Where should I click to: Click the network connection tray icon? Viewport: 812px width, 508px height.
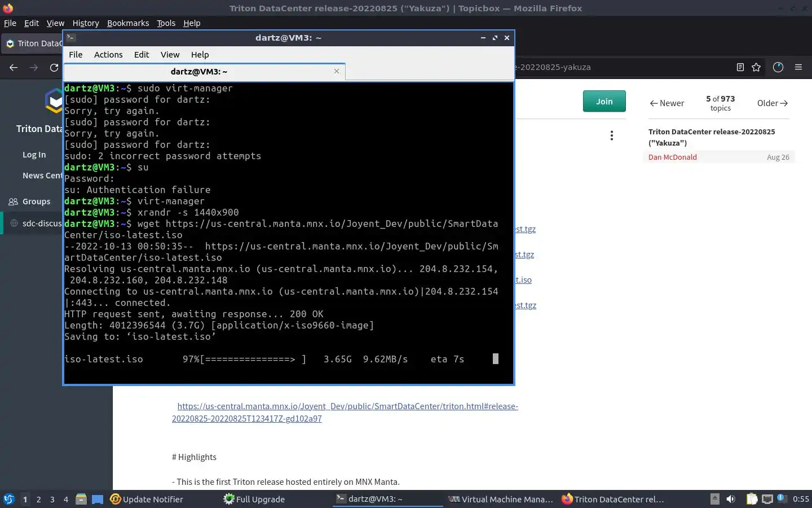click(x=767, y=499)
